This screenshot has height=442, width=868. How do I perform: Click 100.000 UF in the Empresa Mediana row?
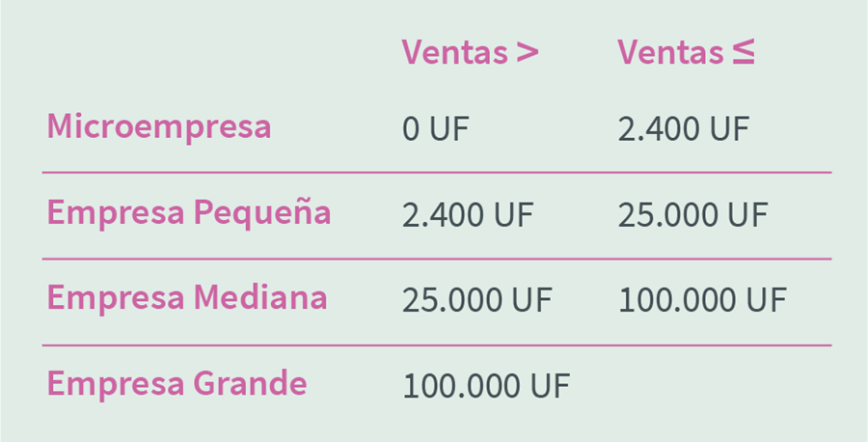[702, 300]
